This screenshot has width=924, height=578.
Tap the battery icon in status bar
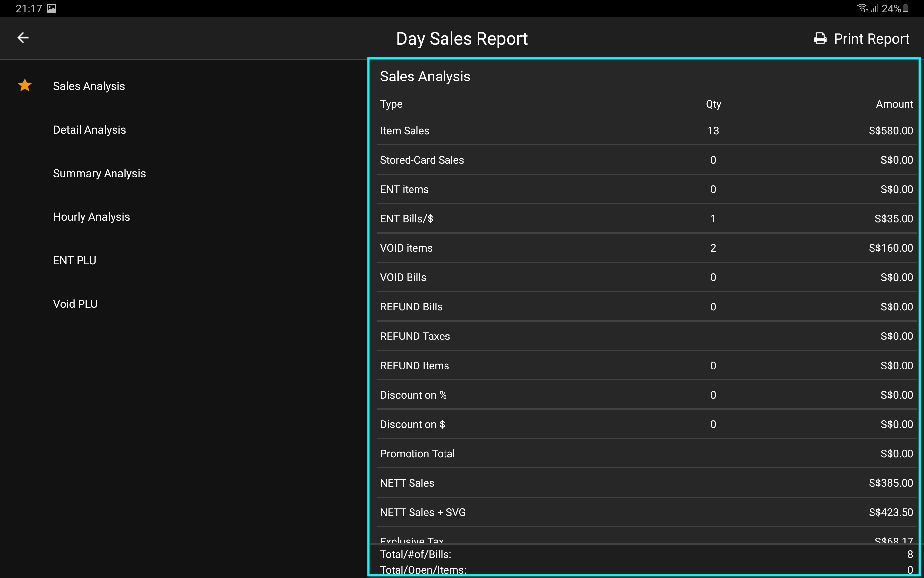click(905, 8)
